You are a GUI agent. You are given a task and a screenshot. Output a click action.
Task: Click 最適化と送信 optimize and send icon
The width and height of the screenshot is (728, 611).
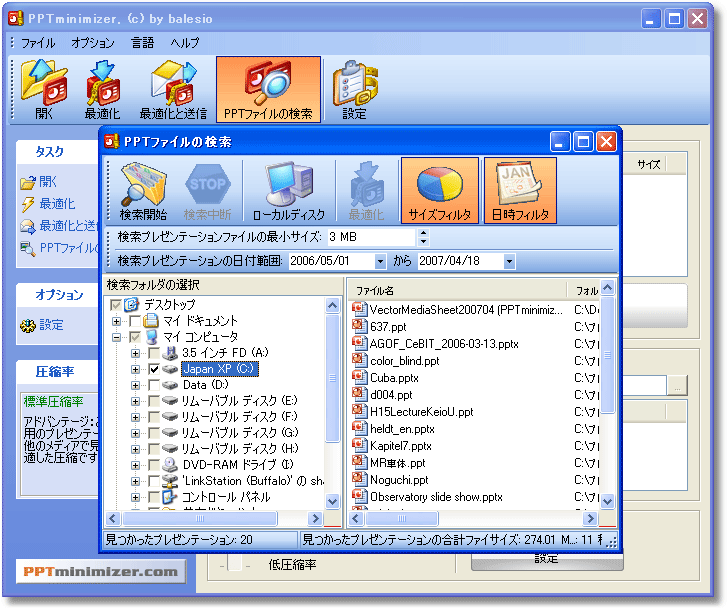(x=174, y=90)
